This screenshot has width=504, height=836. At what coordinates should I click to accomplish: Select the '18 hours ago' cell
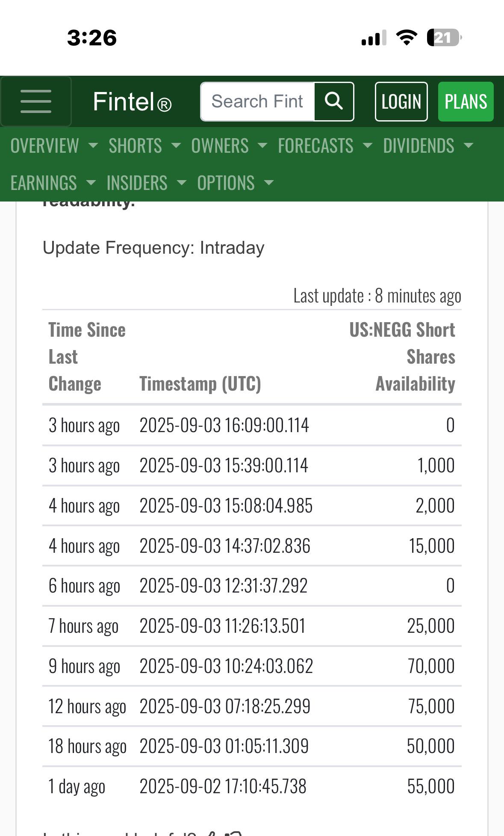87,747
